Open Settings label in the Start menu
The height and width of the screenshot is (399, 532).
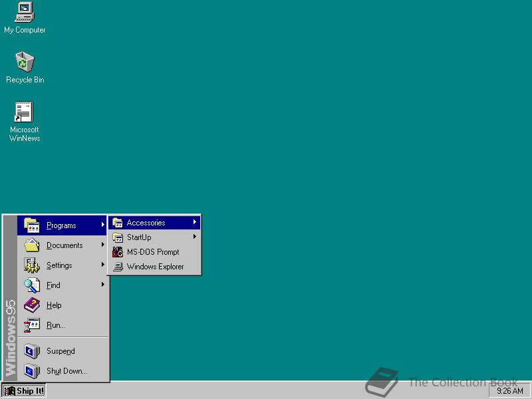[x=59, y=265]
